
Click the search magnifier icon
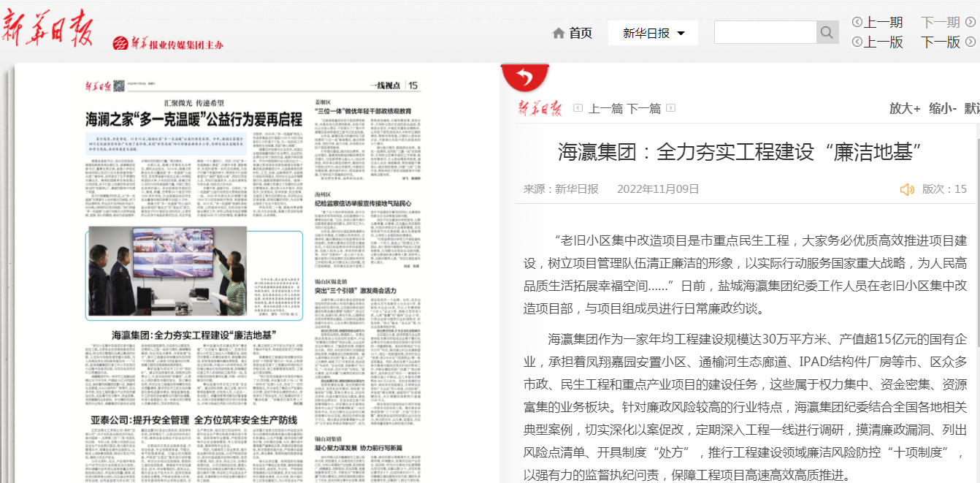point(827,32)
